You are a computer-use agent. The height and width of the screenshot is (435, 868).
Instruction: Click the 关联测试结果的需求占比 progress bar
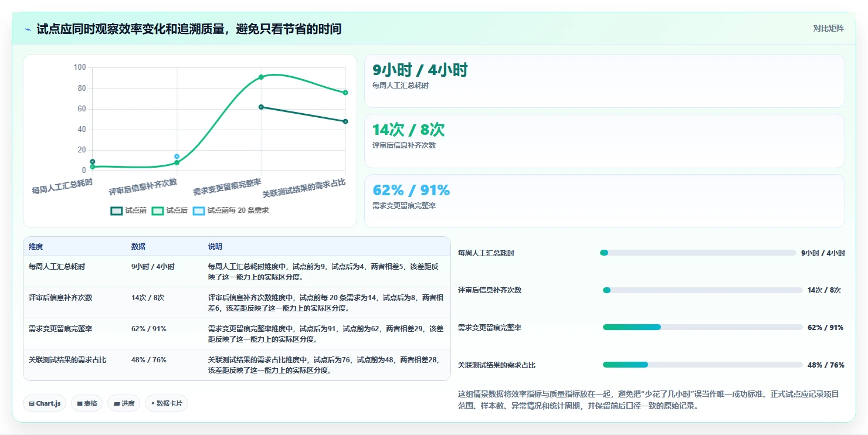(703, 365)
